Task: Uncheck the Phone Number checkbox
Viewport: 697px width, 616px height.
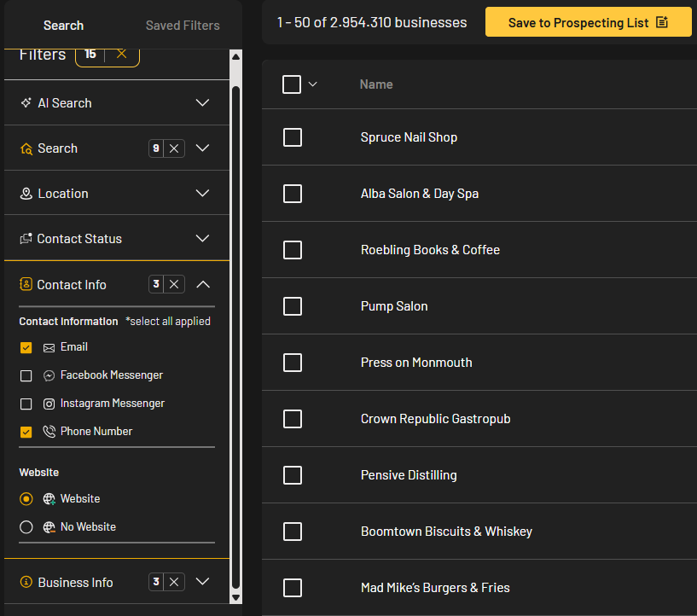Action: coord(26,432)
